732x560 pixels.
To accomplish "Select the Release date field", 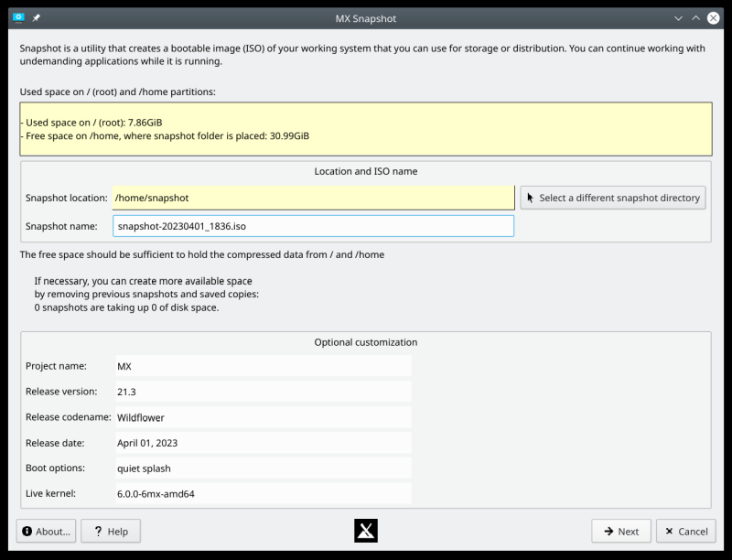I will coord(264,443).
